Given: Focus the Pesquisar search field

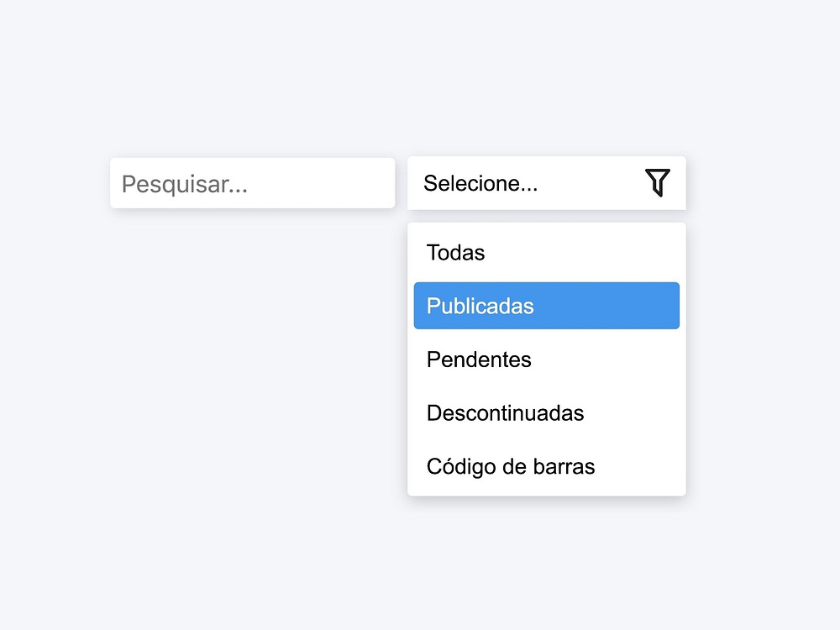Looking at the screenshot, I should (252, 183).
